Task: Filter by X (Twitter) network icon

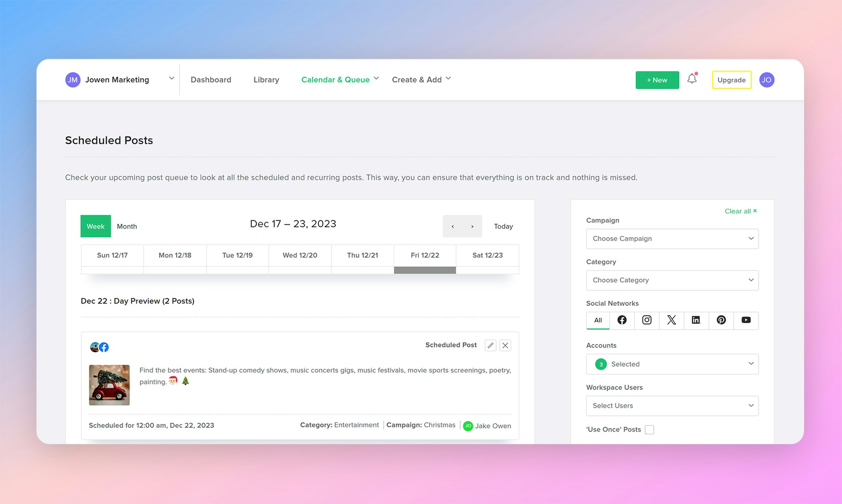Action: [x=671, y=320]
